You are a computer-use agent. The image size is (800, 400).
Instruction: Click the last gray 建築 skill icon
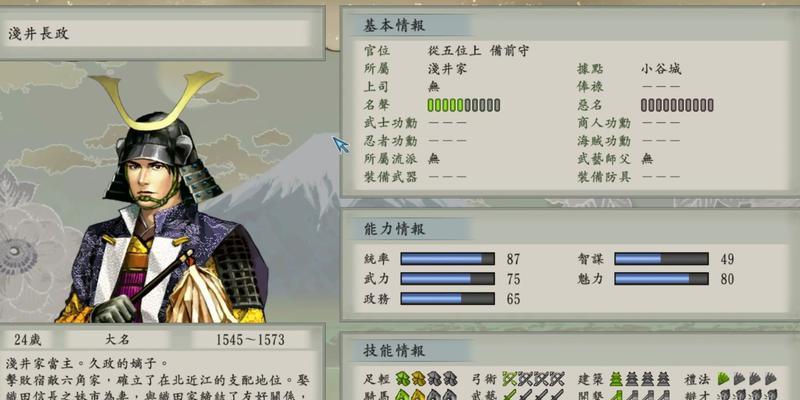point(663,379)
